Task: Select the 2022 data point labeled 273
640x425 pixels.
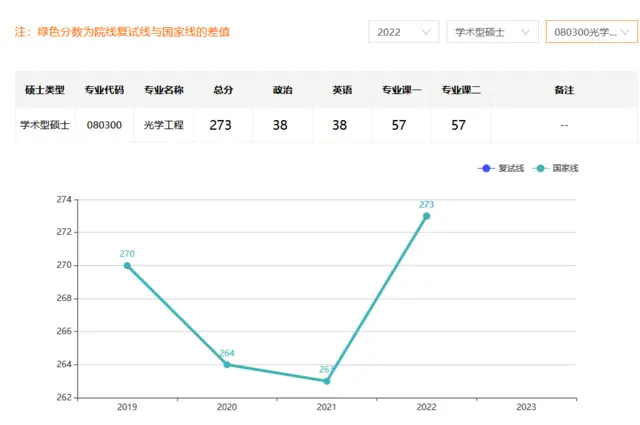Action: 427,216
